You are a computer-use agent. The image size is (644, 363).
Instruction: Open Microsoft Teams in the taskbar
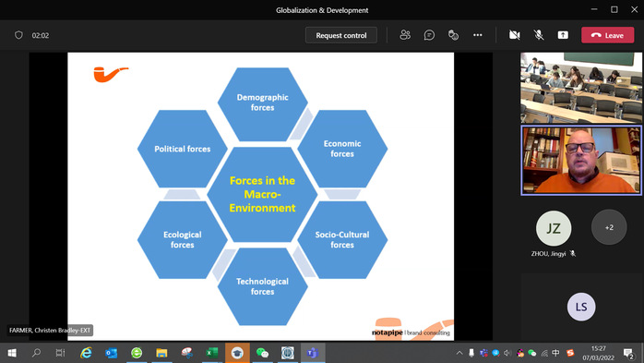[x=312, y=353]
